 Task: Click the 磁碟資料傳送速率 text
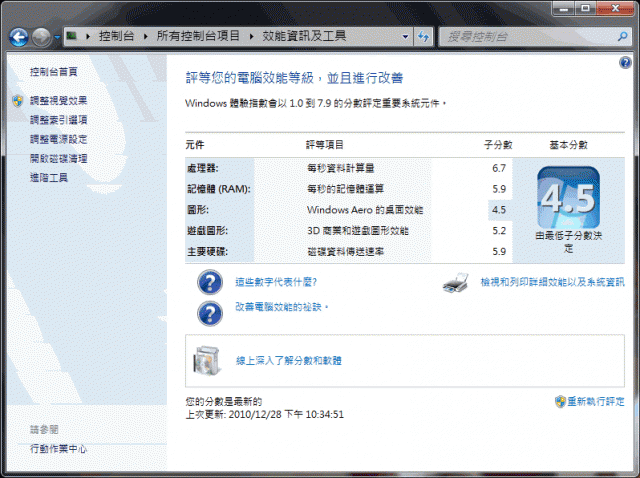tap(345, 252)
